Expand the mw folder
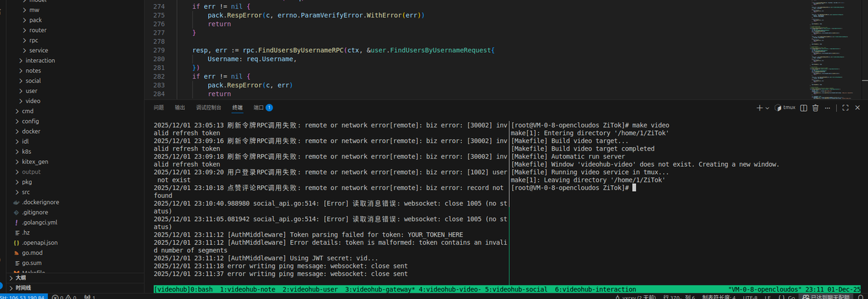This screenshot has width=868, height=299. point(34,10)
